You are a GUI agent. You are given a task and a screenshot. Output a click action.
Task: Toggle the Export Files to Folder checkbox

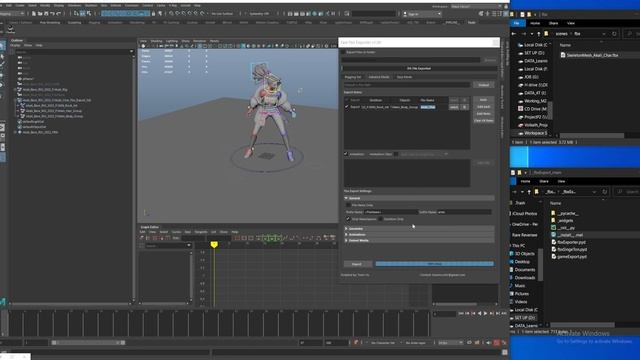click(x=344, y=52)
